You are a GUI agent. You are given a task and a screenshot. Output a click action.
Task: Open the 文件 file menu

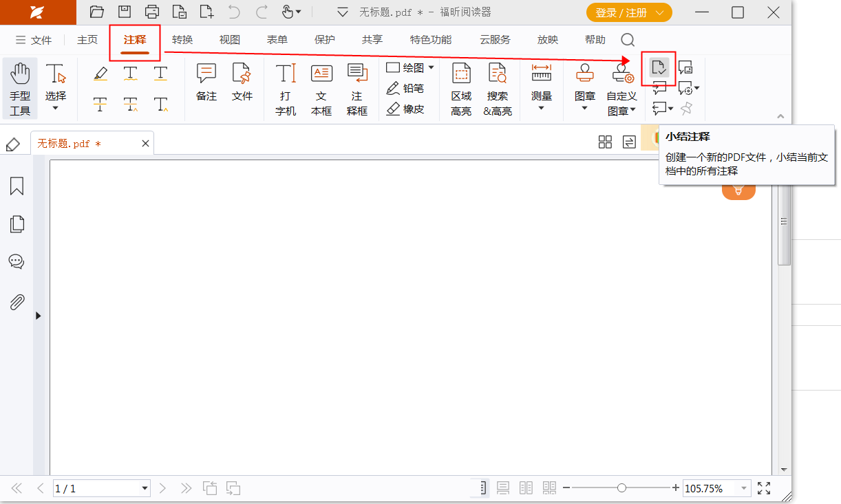coord(34,40)
